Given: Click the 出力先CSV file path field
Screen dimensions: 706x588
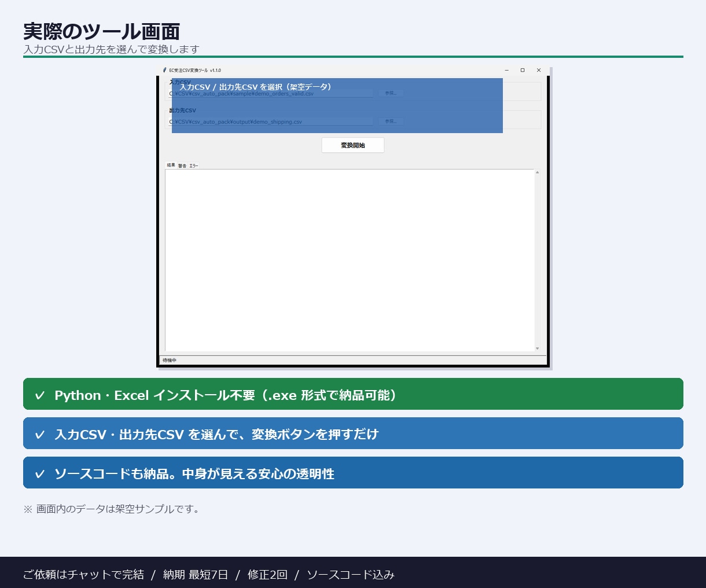Looking at the screenshot, I should point(271,122).
